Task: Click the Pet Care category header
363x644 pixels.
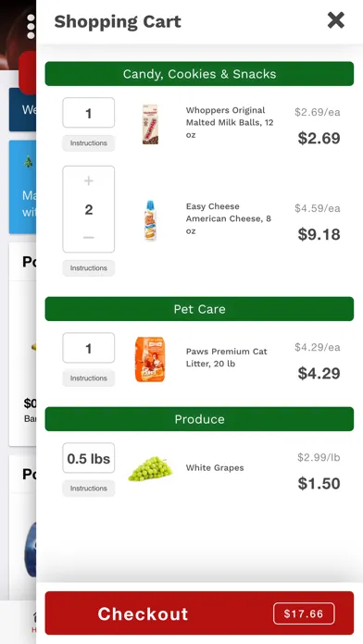Action: pyautogui.click(x=199, y=309)
